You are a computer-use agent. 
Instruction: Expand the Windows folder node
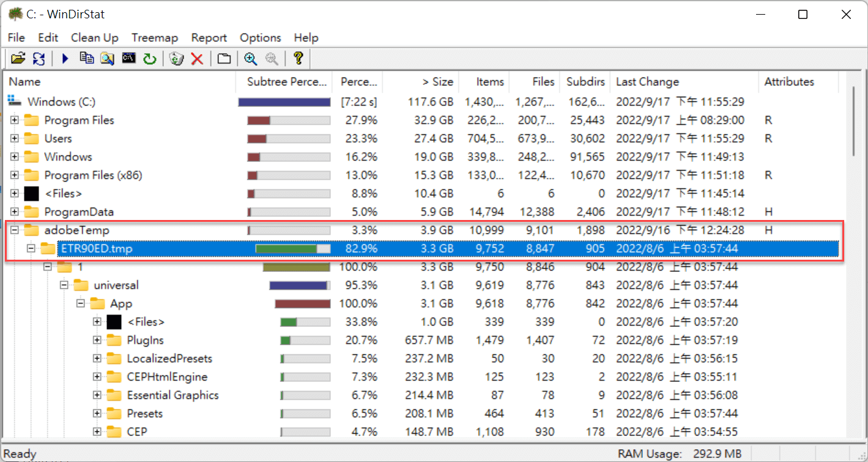click(15, 157)
